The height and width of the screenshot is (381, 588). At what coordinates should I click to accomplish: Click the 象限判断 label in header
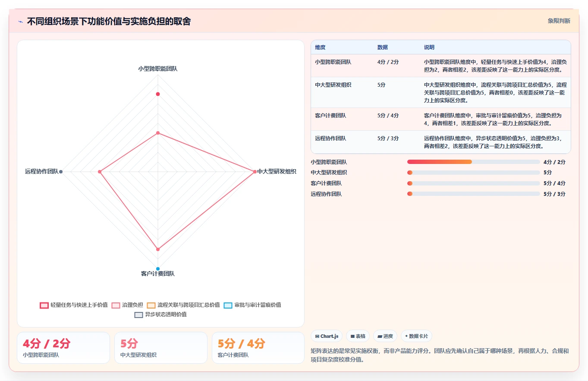559,21
